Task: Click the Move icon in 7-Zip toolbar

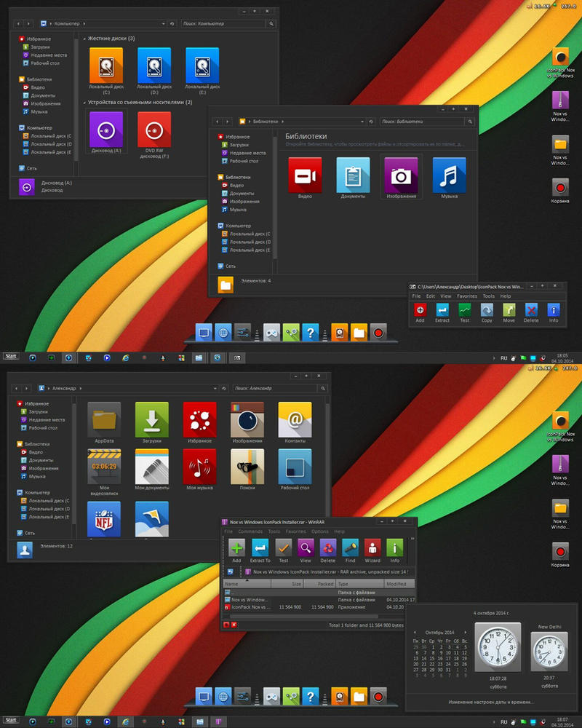Action: (509, 311)
